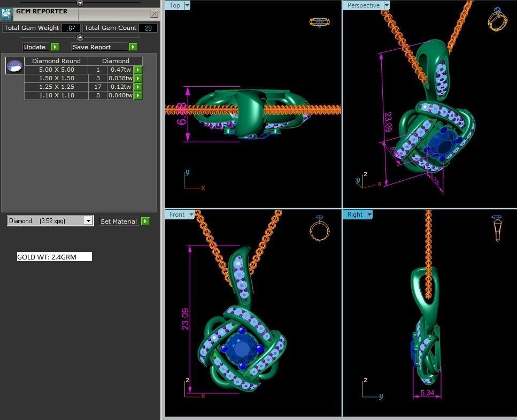Click ring orientation icon in Front viewport
This screenshot has width=517, height=420.
click(x=320, y=228)
